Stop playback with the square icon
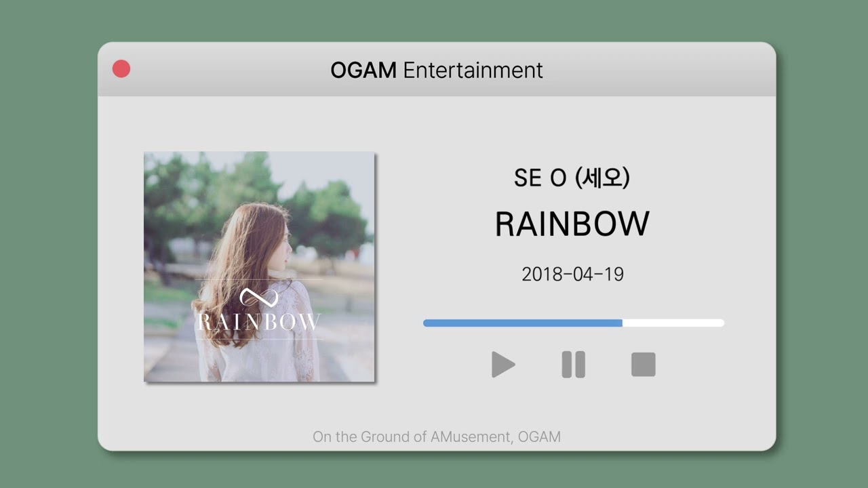Viewport: 868px width, 488px height. [643, 365]
